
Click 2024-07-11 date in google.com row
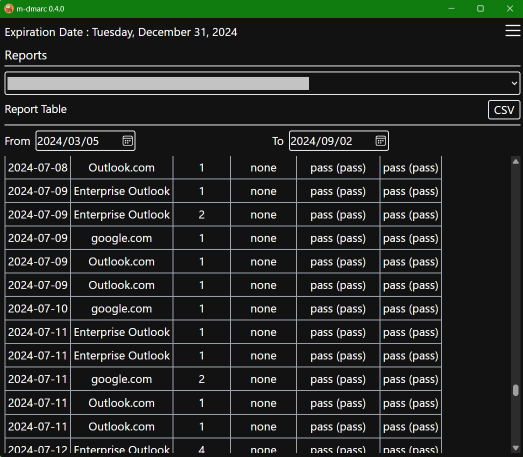coord(38,379)
